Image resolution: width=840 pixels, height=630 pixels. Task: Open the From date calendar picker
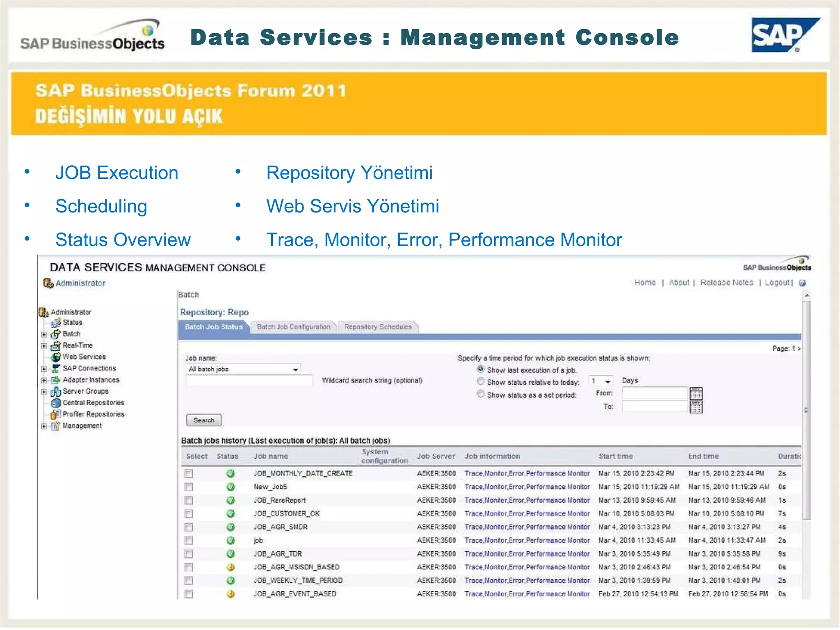point(696,394)
